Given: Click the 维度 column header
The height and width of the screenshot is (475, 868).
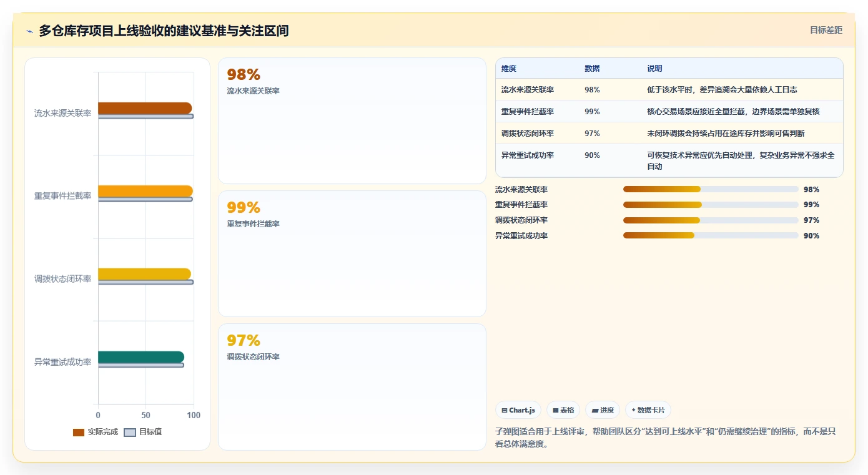Looking at the screenshot, I should (509, 69).
